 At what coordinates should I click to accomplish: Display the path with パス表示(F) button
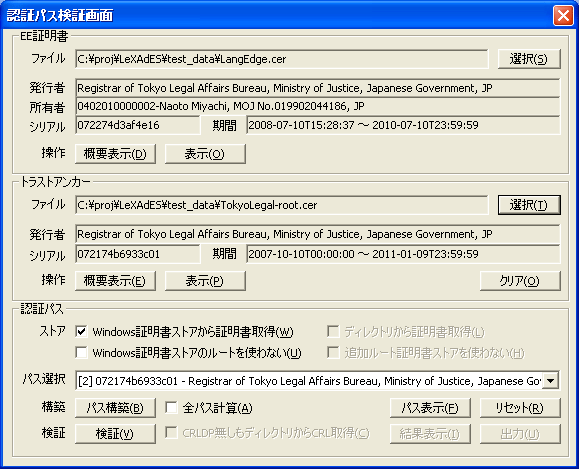click(430, 408)
